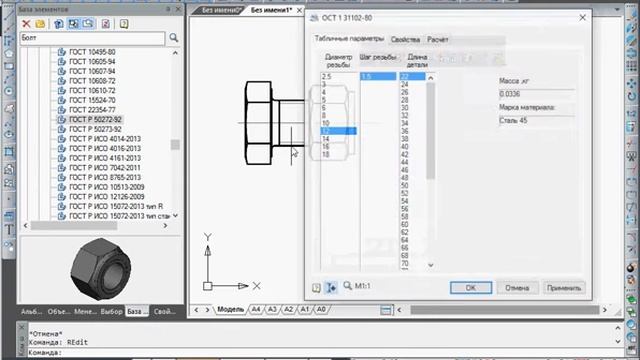The height and width of the screenshot is (360, 640).
Task: Choose thread diameter 14 in the list
Action: [x=338, y=139]
